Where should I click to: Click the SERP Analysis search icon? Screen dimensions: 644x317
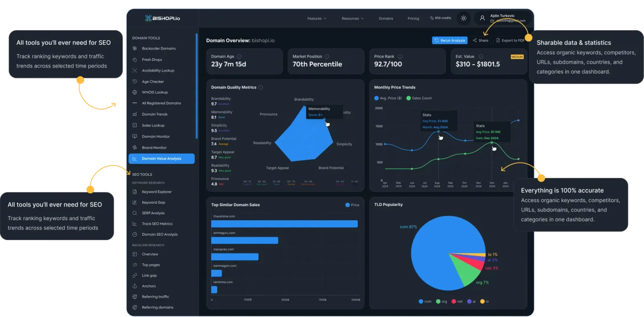135,213
